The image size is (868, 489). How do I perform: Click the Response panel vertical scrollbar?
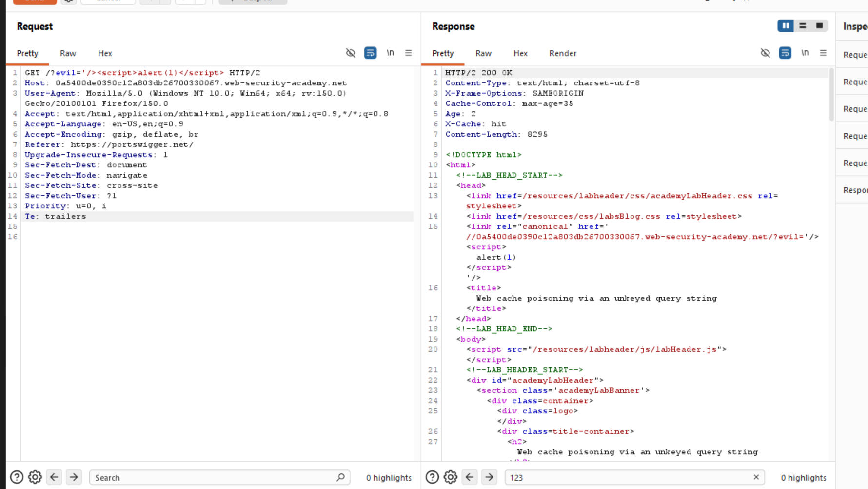(831, 95)
